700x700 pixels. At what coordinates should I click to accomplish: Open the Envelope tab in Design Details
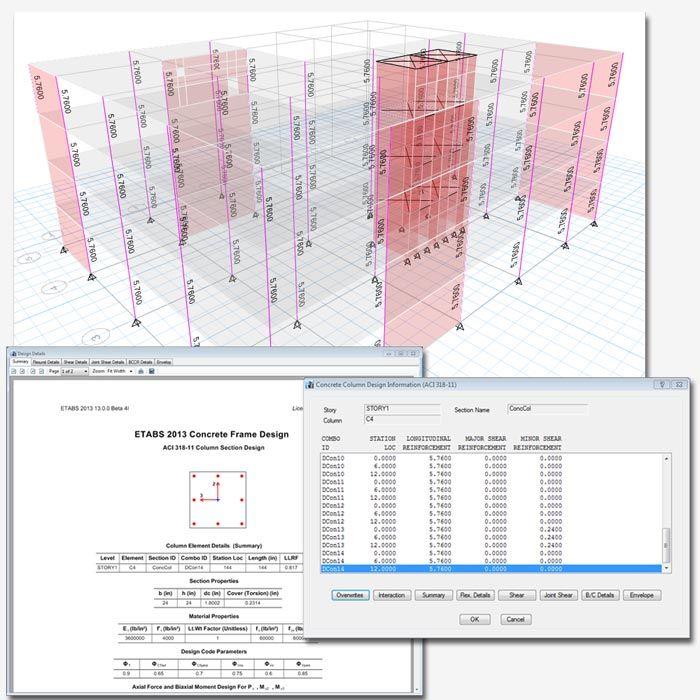[x=163, y=362]
